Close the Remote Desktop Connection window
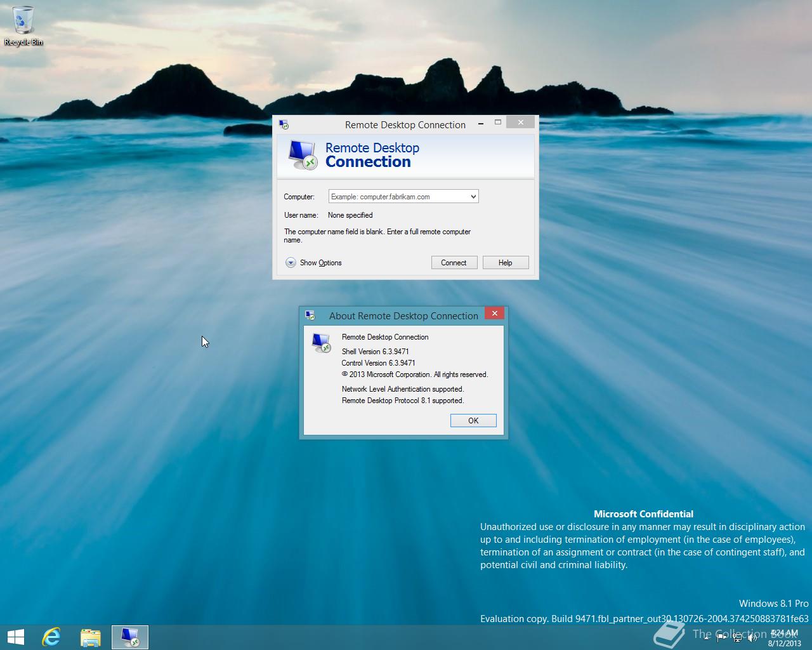 click(x=521, y=123)
